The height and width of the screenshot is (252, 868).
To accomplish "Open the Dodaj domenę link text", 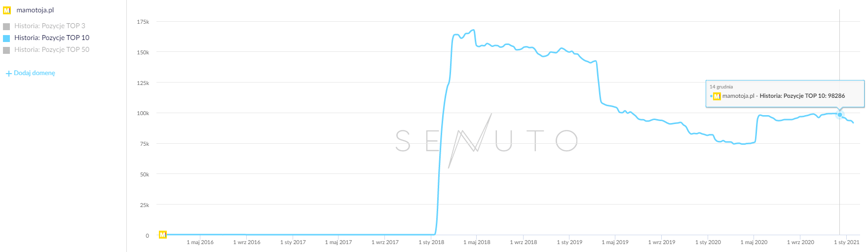I will coord(35,73).
